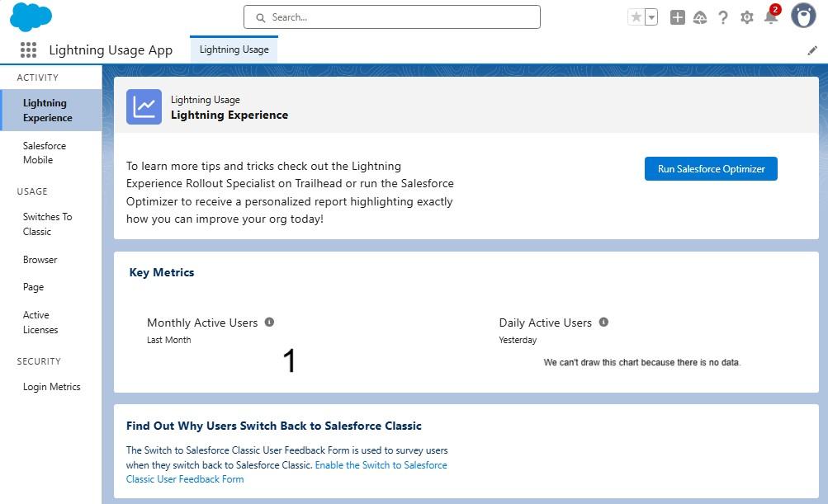
Task: Click the 'We can't draw this chart' message
Action: pos(642,363)
